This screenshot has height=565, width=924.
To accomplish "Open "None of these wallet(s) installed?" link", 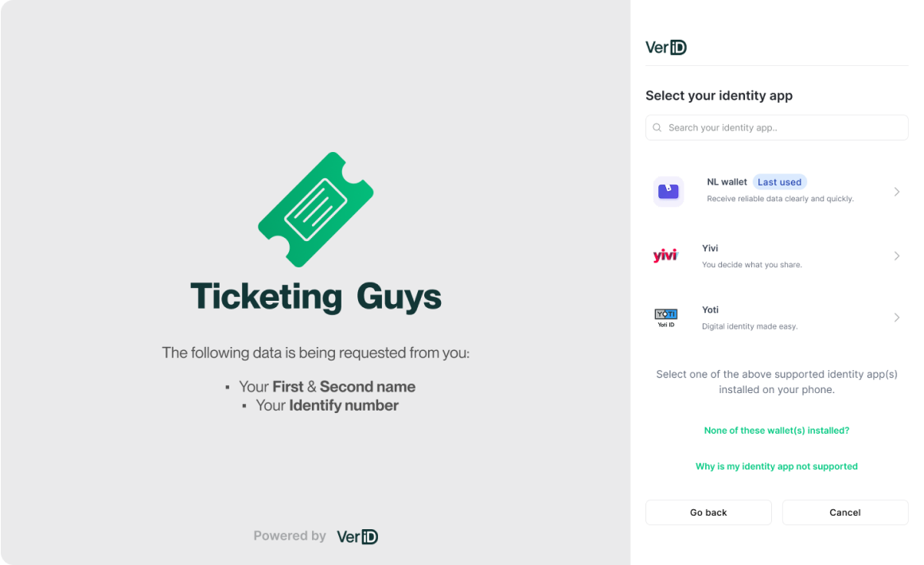I will point(777,431).
